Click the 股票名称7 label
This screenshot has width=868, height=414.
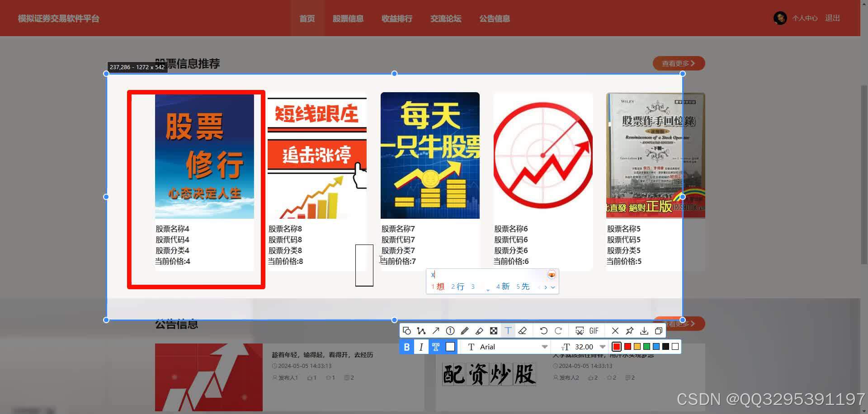[398, 229]
